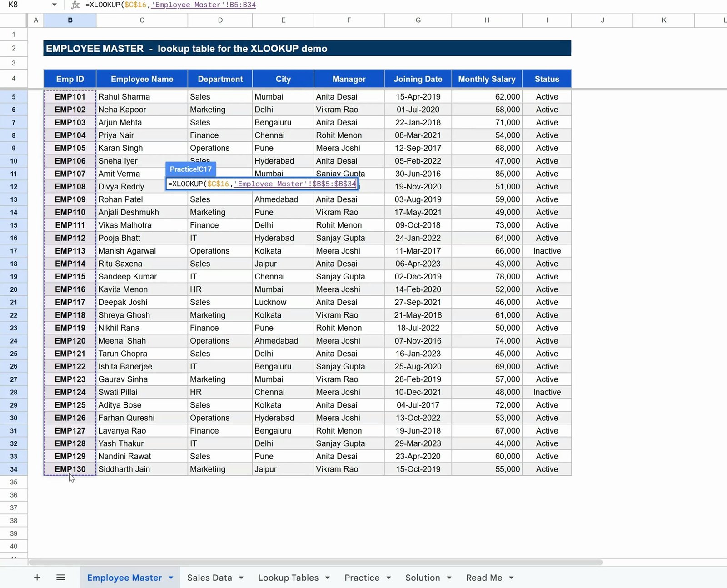727x588 pixels.
Task: Click the Nandini Rawat name cell
Action: pos(142,456)
